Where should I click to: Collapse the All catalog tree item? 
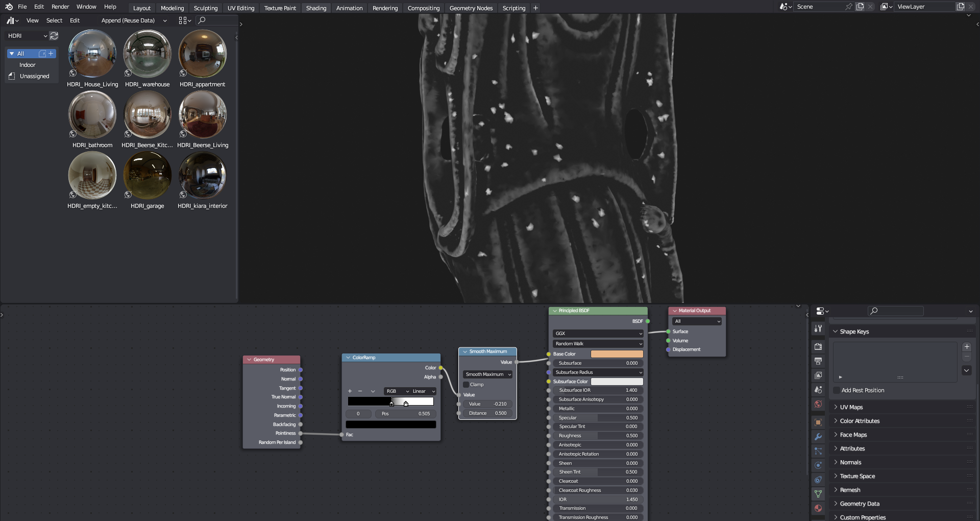[x=11, y=54]
